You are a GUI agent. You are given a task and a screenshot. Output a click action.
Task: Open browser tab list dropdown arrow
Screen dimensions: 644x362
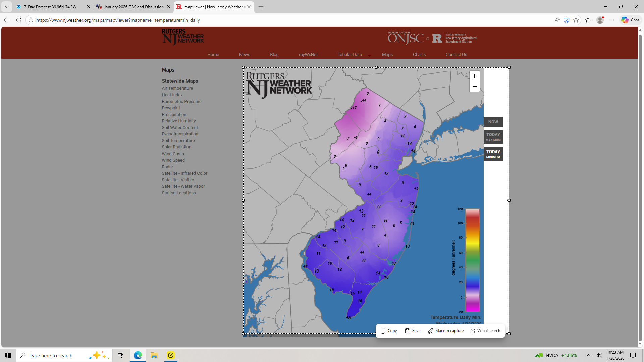pyautogui.click(x=6, y=7)
